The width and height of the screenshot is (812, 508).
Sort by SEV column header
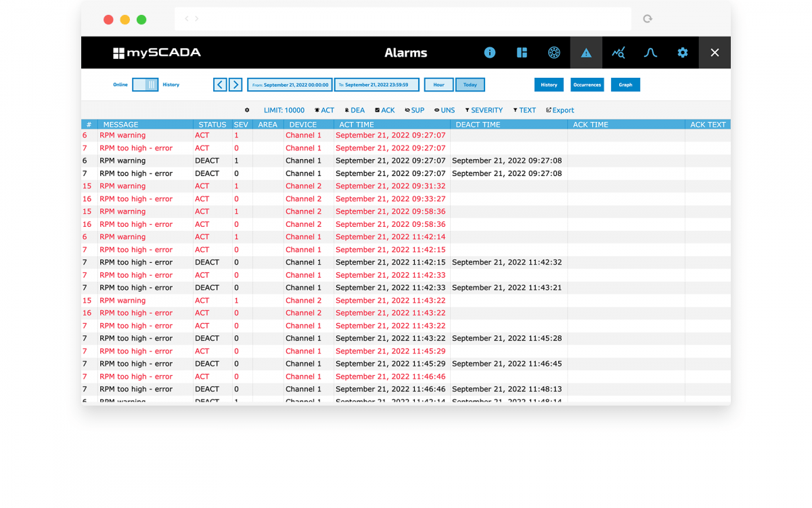241,125
